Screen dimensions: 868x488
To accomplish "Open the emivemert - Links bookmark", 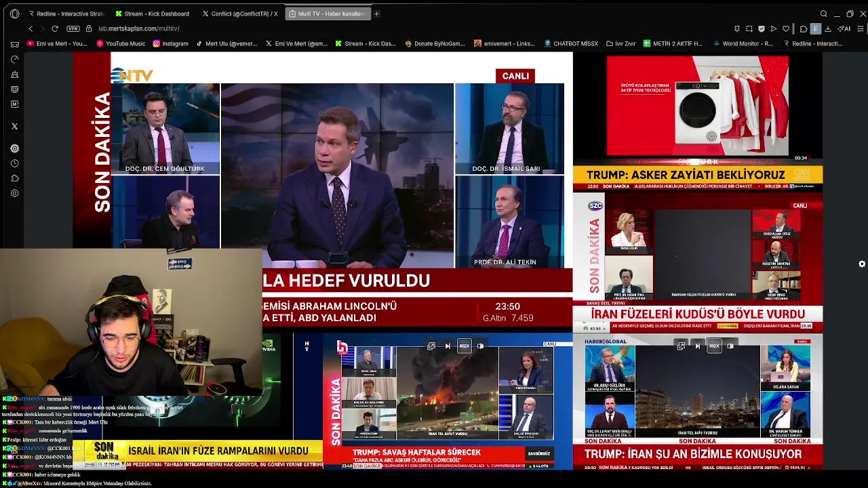I will click(x=505, y=43).
